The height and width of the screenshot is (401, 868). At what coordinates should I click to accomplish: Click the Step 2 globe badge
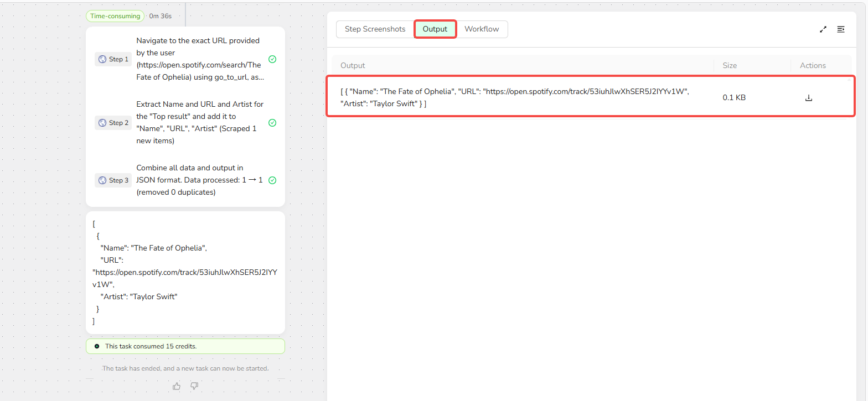tap(113, 123)
